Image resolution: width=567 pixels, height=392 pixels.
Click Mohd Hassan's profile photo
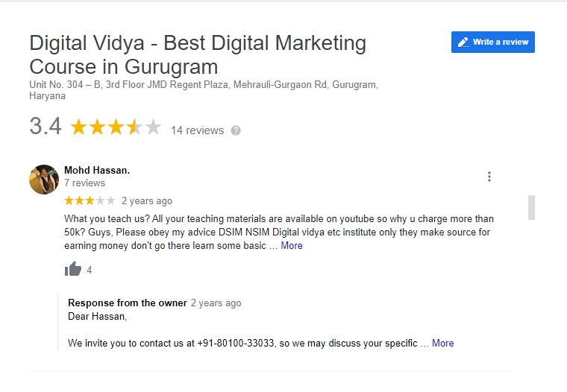(44, 180)
